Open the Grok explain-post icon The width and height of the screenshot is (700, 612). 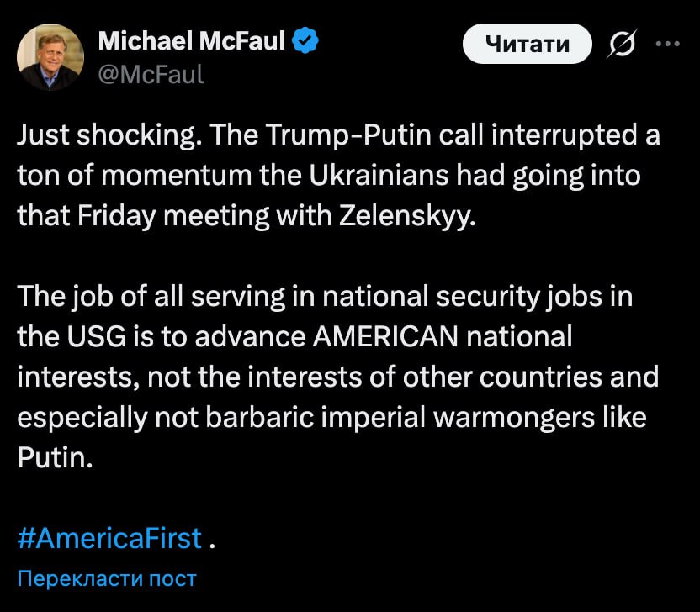[x=622, y=44]
